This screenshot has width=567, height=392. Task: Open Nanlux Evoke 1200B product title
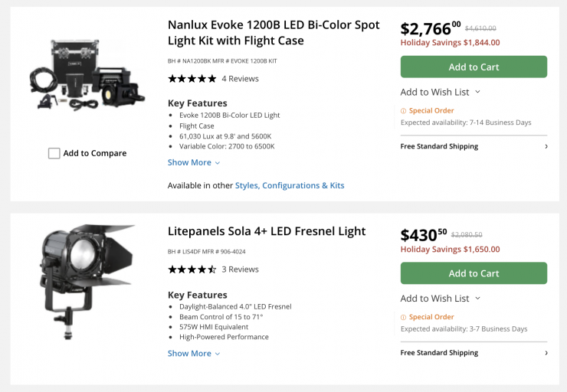click(274, 32)
